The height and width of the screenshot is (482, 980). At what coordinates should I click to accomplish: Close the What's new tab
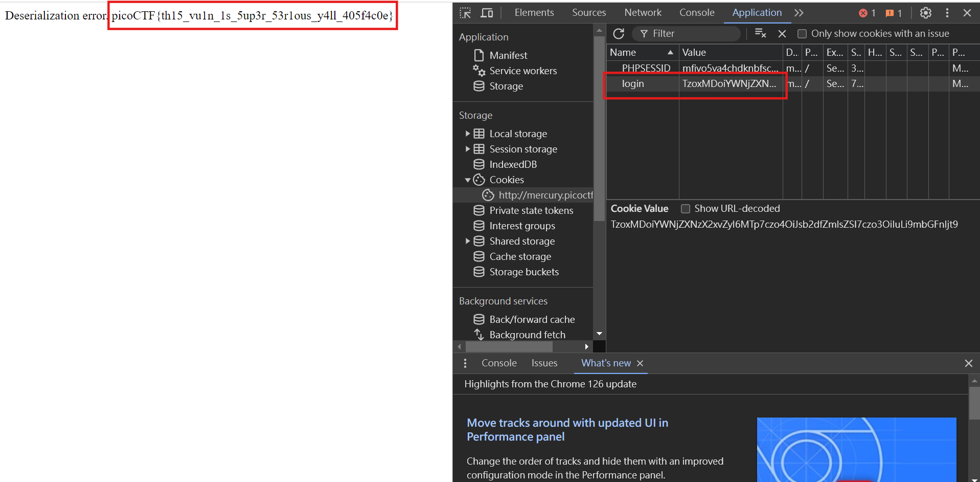pos(640,363)
